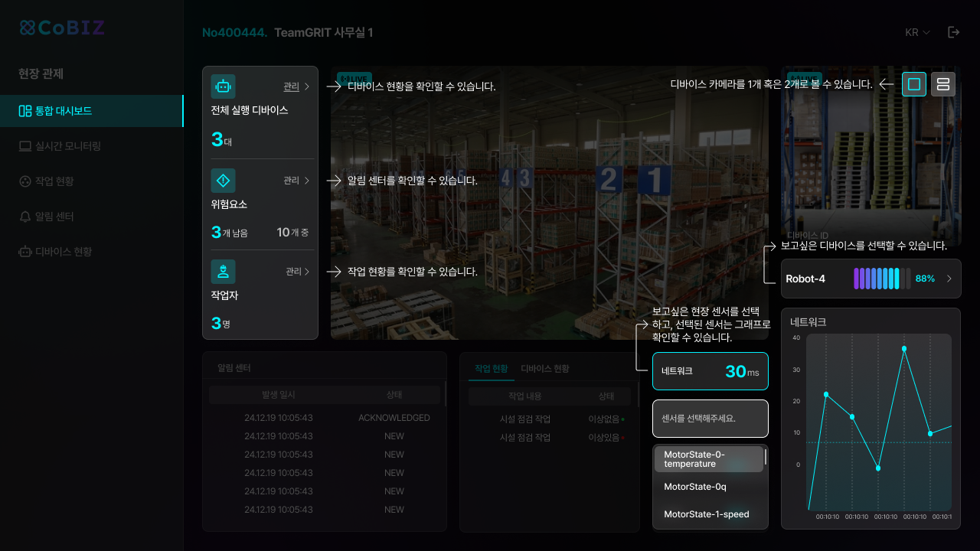Image resolution: width=980 pixels, height=551 pixels.
Task: Click the worker person icon
Action: 223,271
